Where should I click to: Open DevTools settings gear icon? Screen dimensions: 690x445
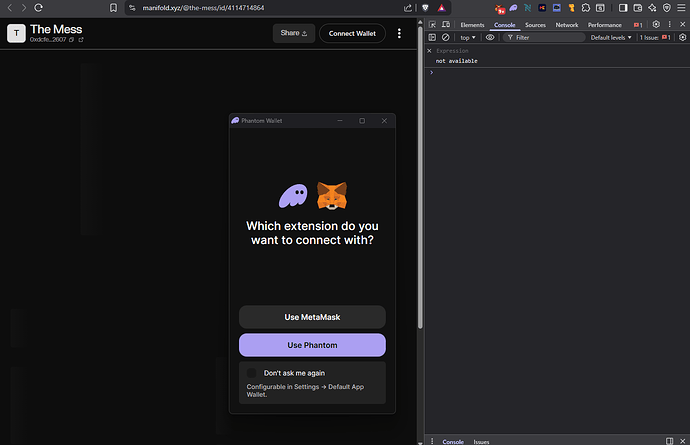pyautogui.click(x=656, y=24)
